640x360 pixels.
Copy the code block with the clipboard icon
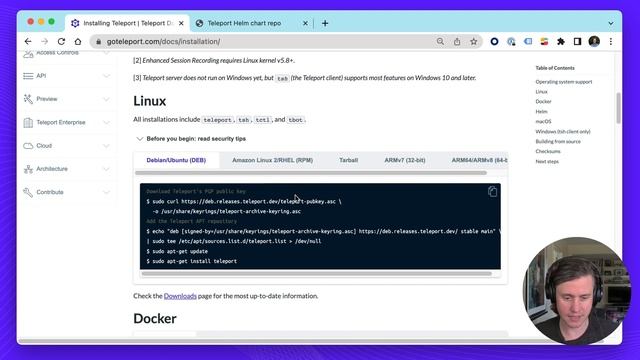tap(492, 191)
